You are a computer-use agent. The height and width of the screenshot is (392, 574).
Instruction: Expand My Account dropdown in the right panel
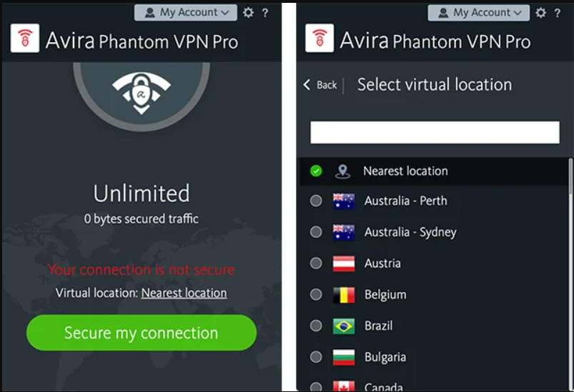click(x=479, y=12)
